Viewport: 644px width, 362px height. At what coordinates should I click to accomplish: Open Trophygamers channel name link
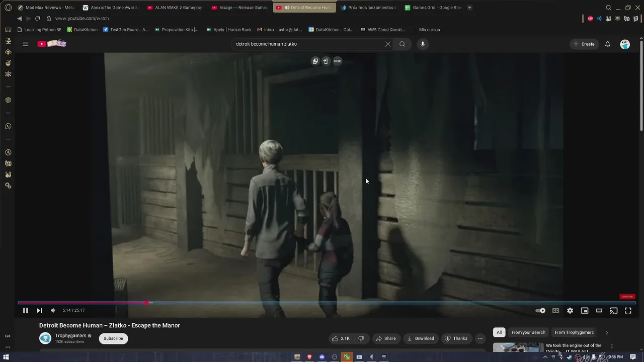point(70,336)
